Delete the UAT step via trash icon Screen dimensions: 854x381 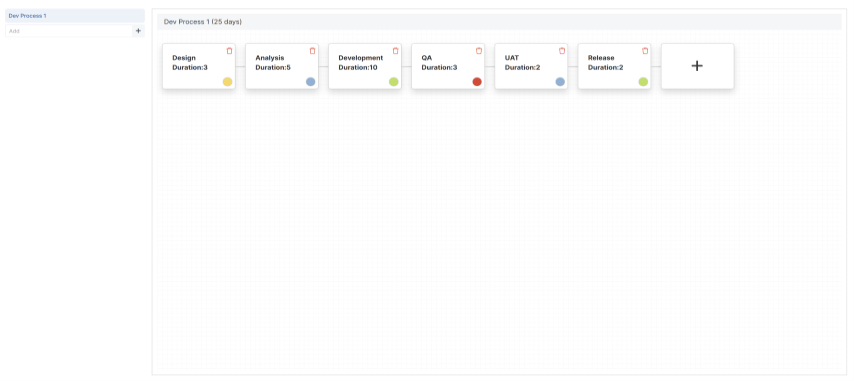pos(562,51)
